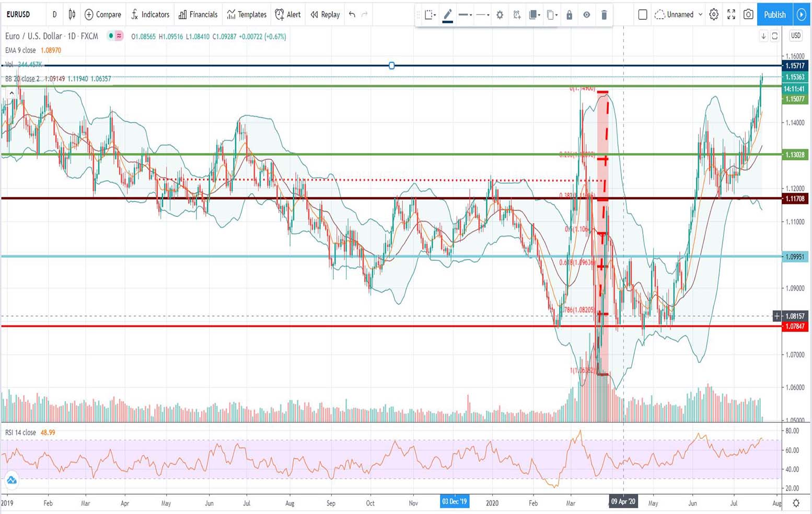Toggle the select layout square box

643,15
